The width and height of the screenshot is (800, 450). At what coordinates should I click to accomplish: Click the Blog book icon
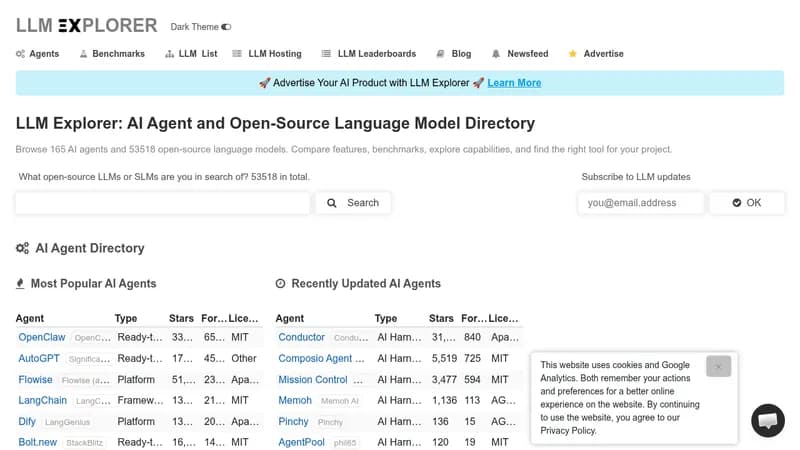point(440,54)
